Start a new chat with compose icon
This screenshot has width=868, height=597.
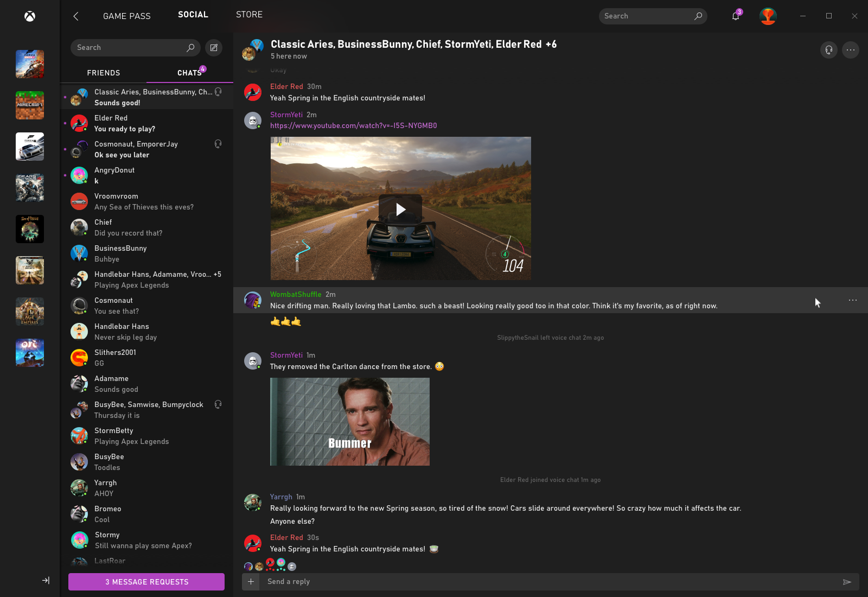[214, 48]
